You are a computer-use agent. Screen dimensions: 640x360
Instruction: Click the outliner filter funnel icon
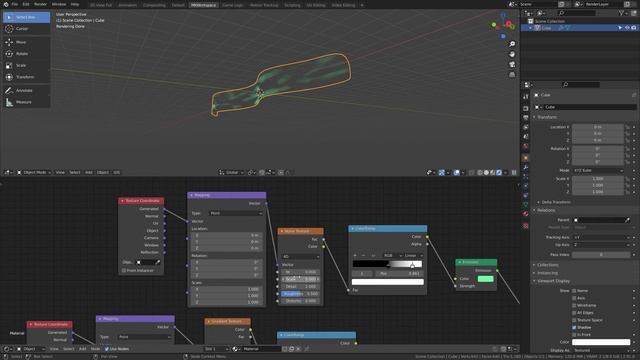pyautogui.click(x=621, y=13)
